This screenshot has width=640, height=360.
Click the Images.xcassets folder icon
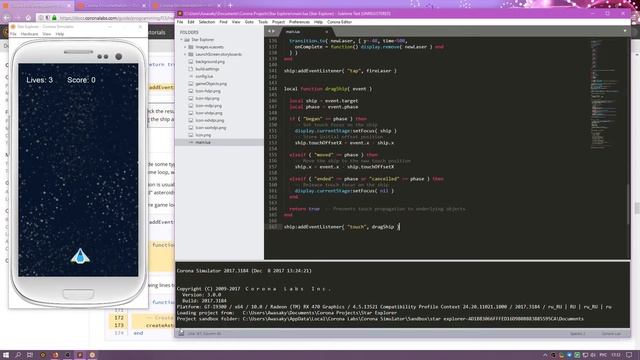(x=191, y=47)
